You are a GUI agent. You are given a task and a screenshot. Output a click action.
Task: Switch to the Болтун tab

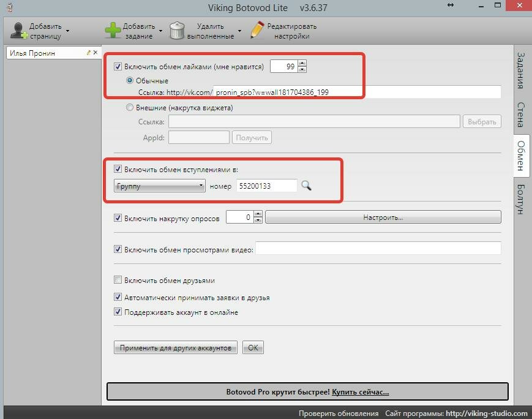(521, 199)
